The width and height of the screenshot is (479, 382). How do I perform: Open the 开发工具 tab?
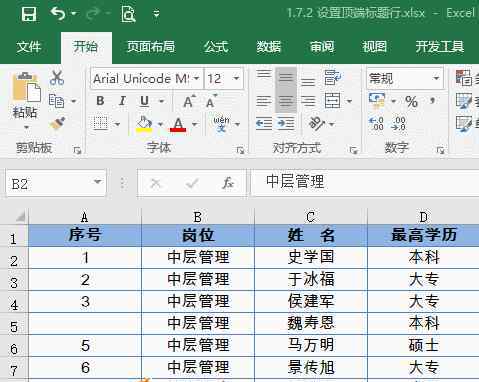[440, 47]
